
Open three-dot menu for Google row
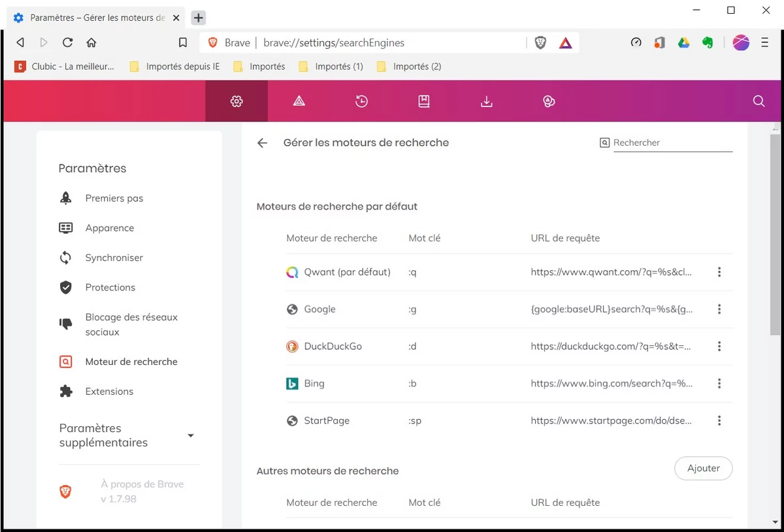[719, 309]
